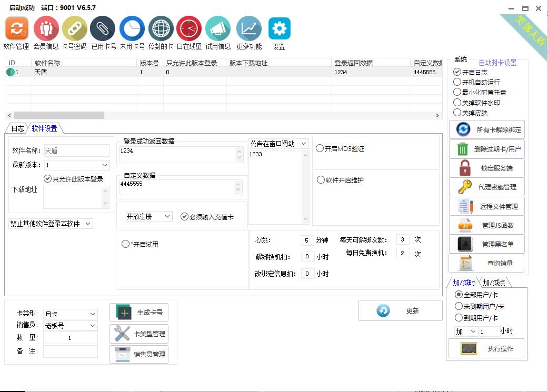Select the 卡号密码 card password icon
Screen dimensions: 548x392
pos(74,28)
